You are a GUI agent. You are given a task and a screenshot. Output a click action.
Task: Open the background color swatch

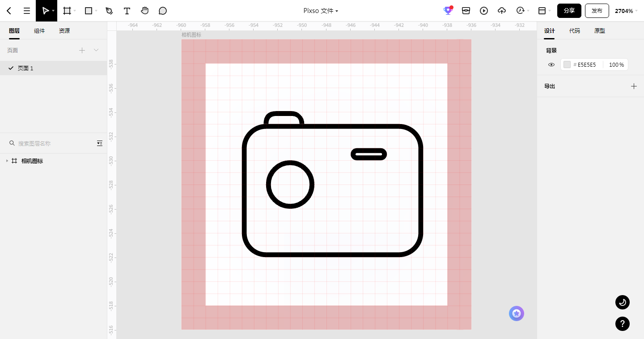pos(567,64)
